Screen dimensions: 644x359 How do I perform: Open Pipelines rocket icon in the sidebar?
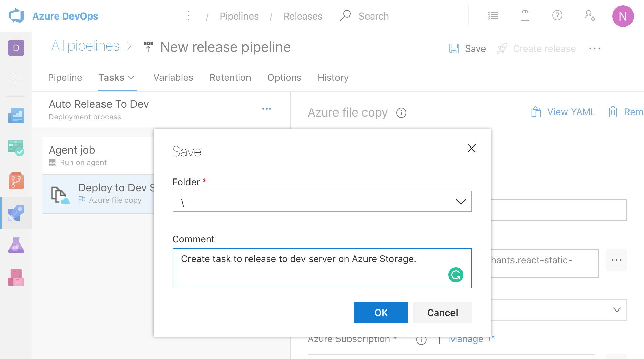tap(16, 213)
